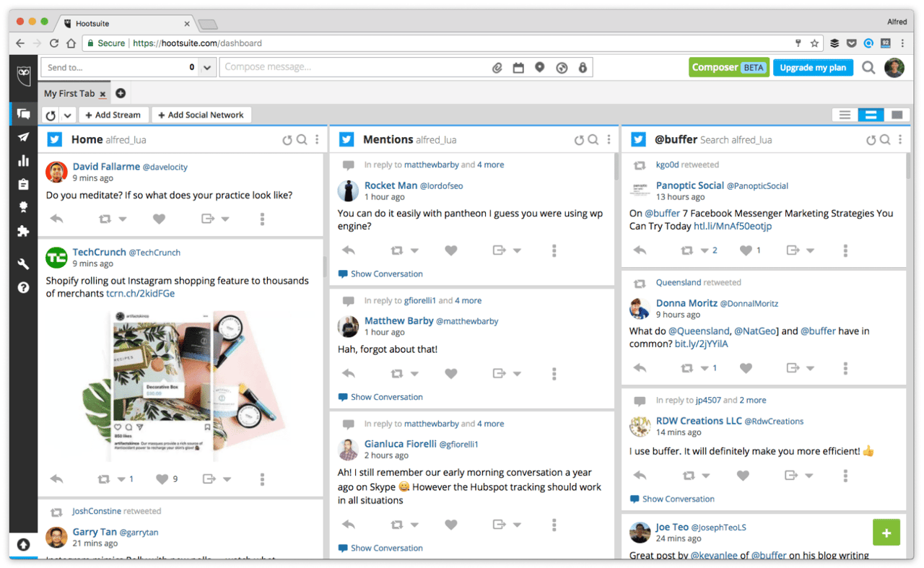Open the Analytics bar chart sidebar icon
This screenshot has height=568, width=924.
23,160
